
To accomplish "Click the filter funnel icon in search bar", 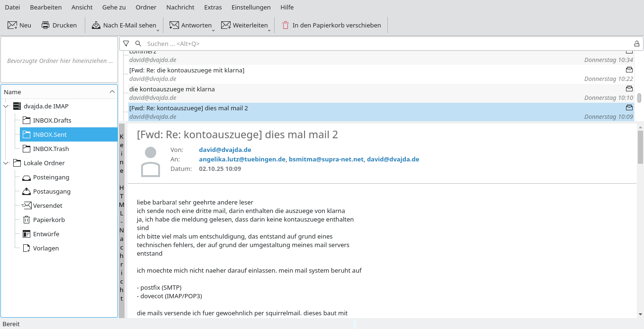I will click(126, 44).
